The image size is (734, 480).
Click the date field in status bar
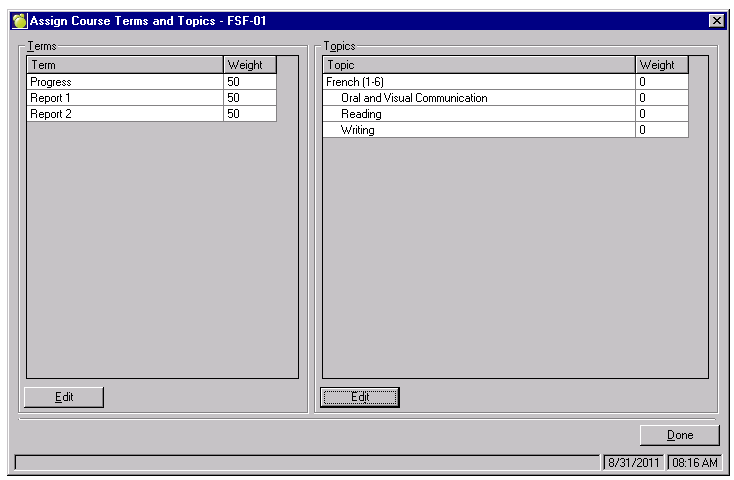pos(633,463)
